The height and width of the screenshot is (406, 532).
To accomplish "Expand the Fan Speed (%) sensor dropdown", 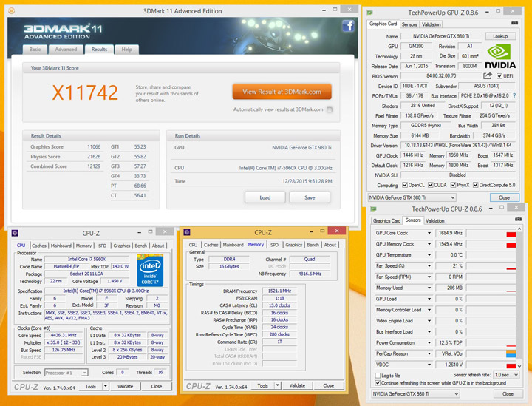I will tap(429, 266).
